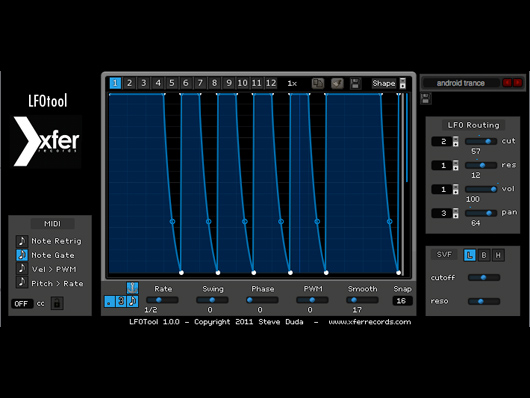Open the android trance preset menu
The width and height of the screenshot is (530, 398).
pos(460,83)
